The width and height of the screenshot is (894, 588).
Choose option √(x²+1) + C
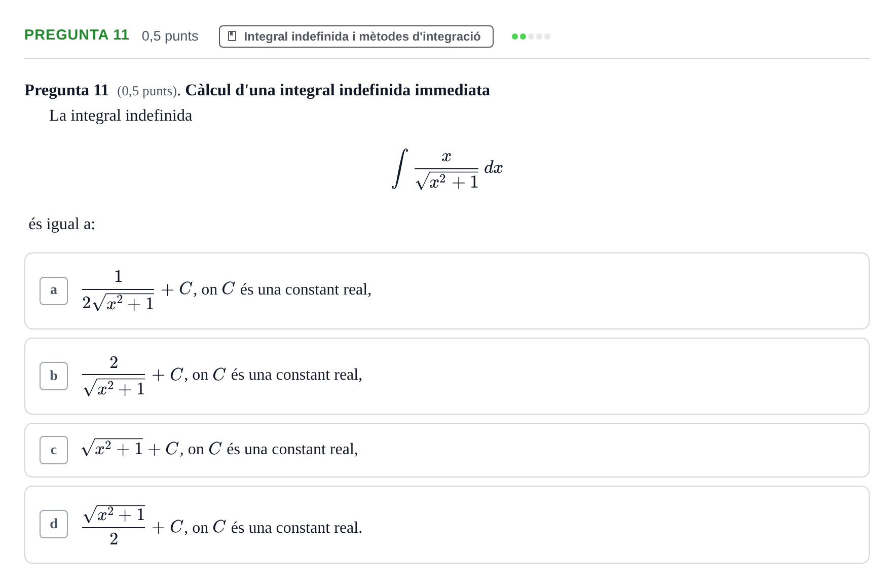tap(447, 450)
